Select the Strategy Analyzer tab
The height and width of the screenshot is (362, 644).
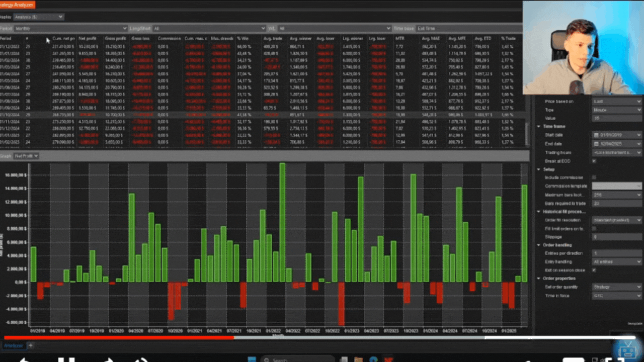tap(18, 5)
